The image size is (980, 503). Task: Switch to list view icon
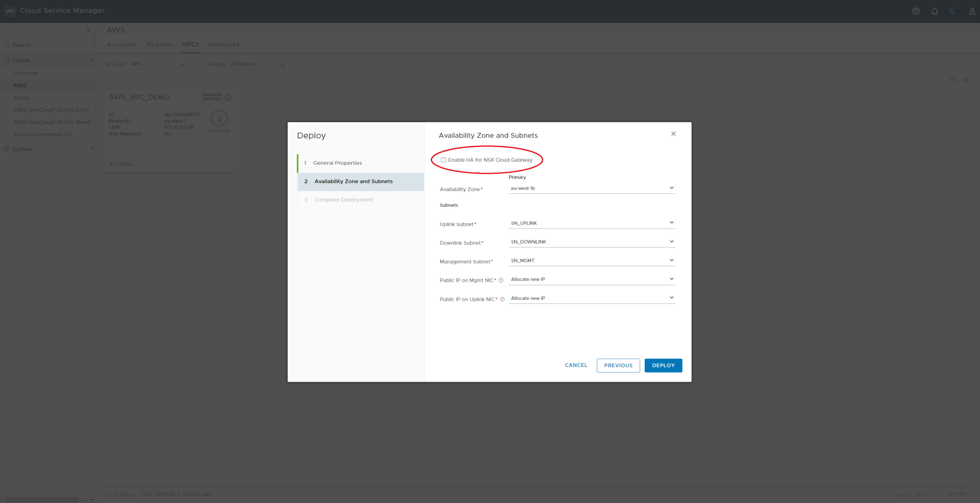point(965,79)
